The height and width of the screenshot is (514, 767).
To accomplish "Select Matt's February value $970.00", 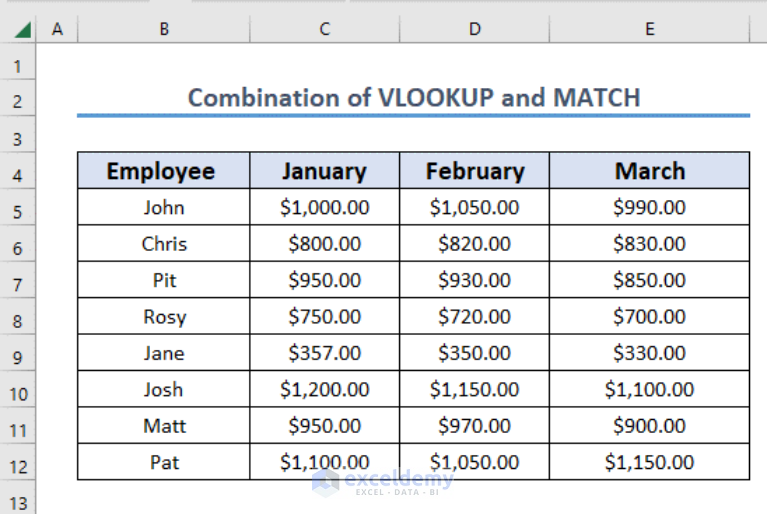I will click(x=474, y=425).
